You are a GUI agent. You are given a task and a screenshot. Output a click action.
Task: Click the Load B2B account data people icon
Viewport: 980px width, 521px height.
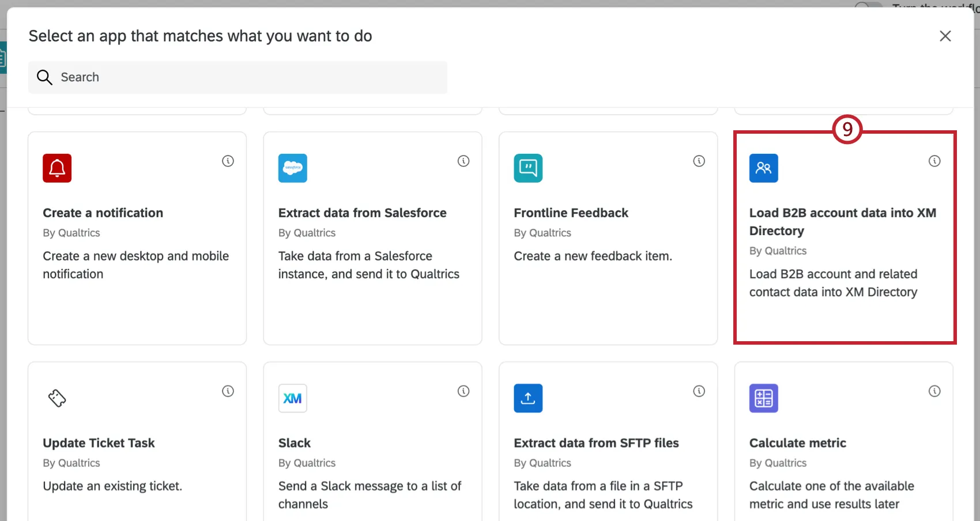click(763, 168)
